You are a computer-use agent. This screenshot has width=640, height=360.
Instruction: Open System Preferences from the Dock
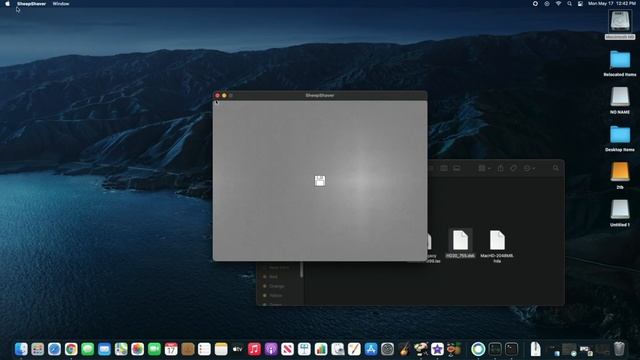pos(387,349)
